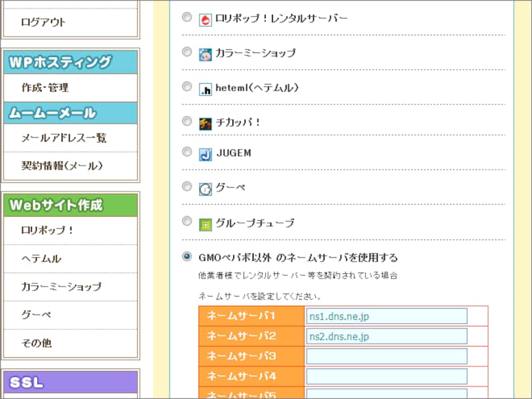
Task: Click the 他業者様でレンタルサーバー note text
Action: pyautogui.click(x=298, y=275)
